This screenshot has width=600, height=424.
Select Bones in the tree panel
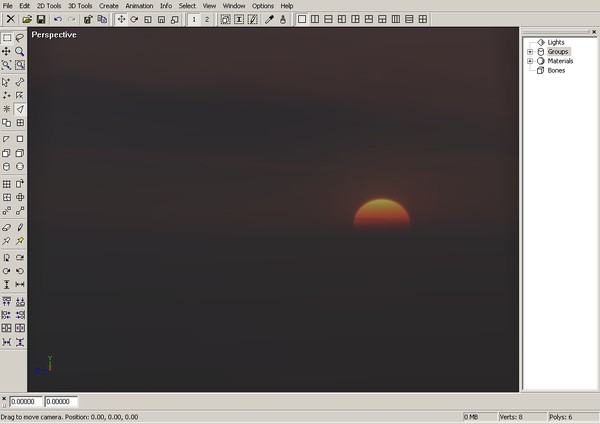pyautogui.click(x=556, y=70)
